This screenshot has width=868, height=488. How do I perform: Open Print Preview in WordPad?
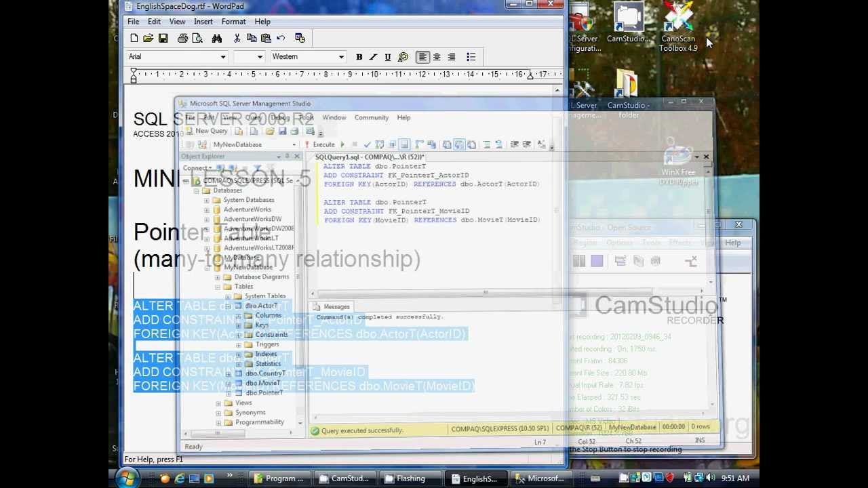click(197, 39)
